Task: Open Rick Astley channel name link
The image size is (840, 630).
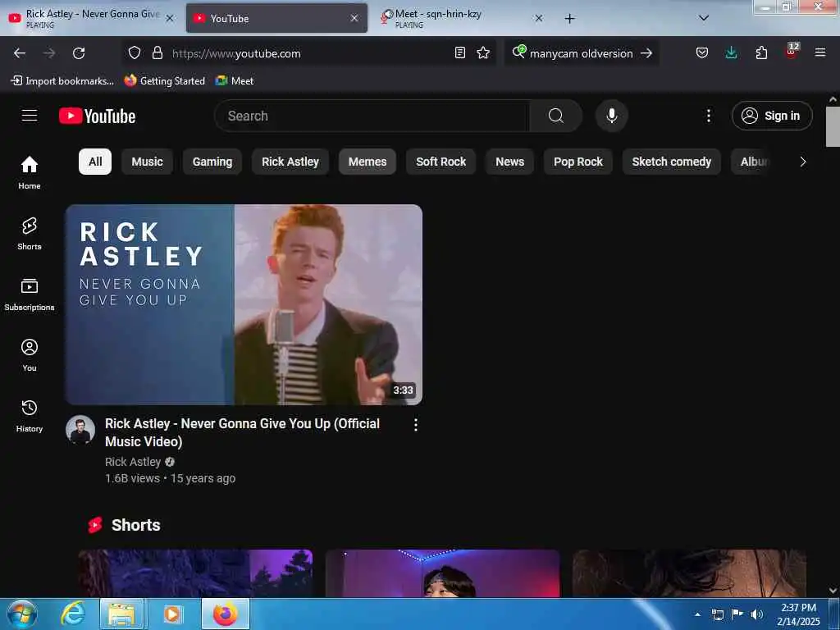Action: 133,462
